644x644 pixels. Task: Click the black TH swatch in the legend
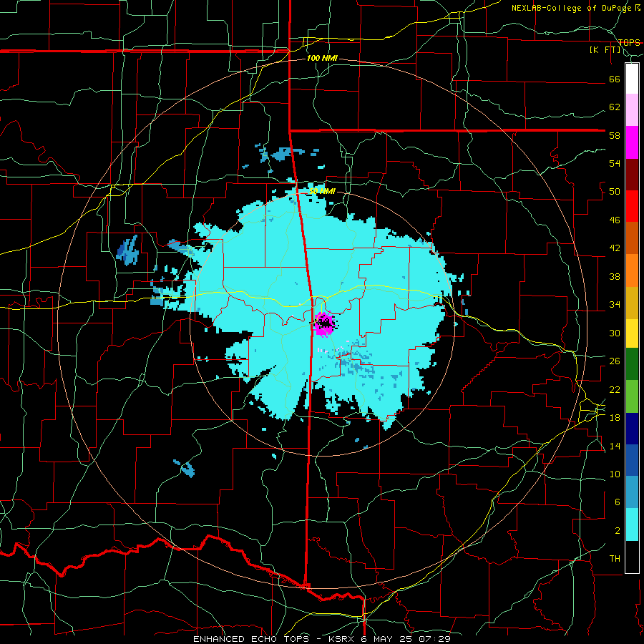tap(632, 557)
